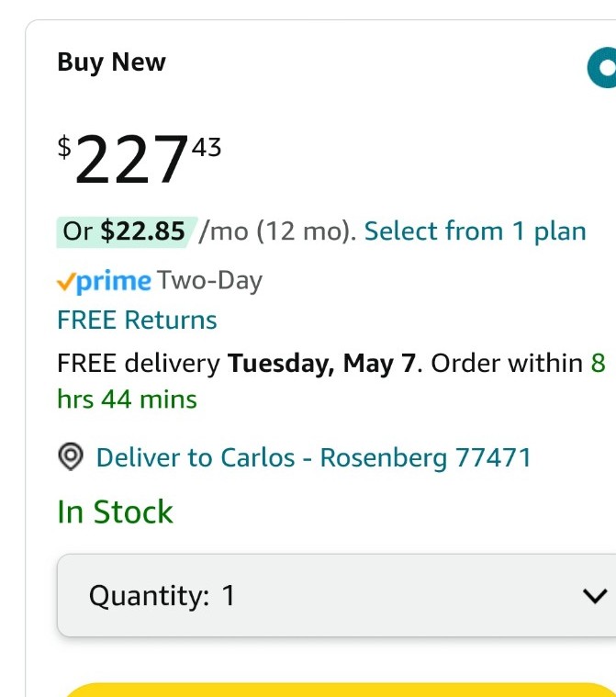This screenshot has width=616, height=697.
Task: Click Tuesday, May 7 delivery date
Action: click(322, 363)
